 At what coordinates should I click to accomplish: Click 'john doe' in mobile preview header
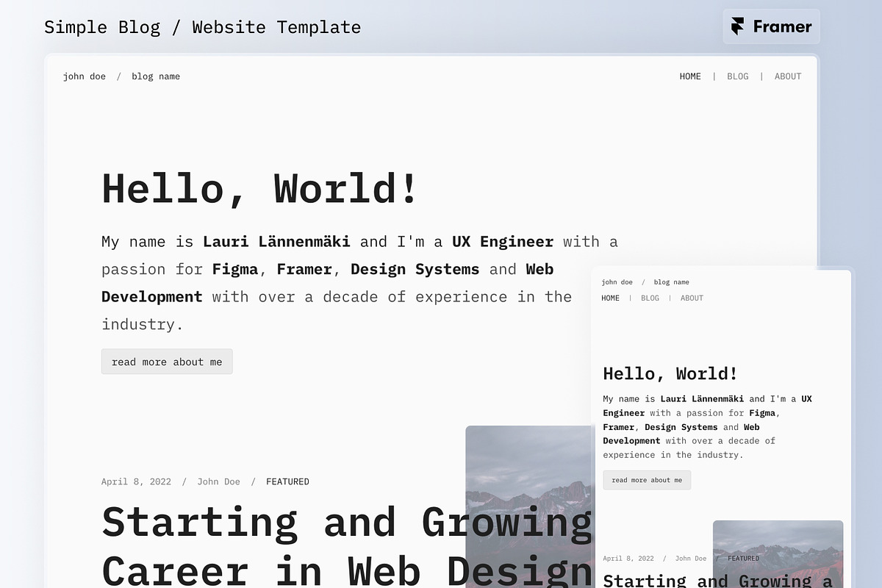pos(617,282)
